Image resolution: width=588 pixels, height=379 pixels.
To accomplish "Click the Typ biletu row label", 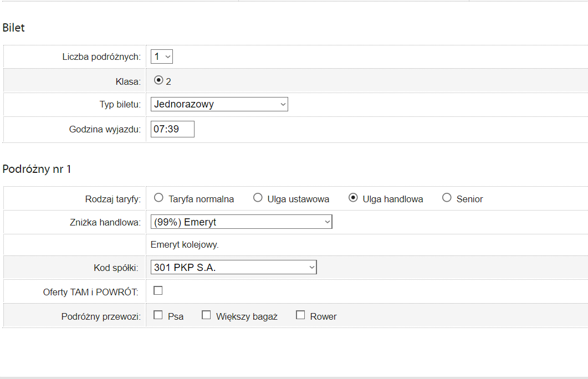I will coord(116,104).
